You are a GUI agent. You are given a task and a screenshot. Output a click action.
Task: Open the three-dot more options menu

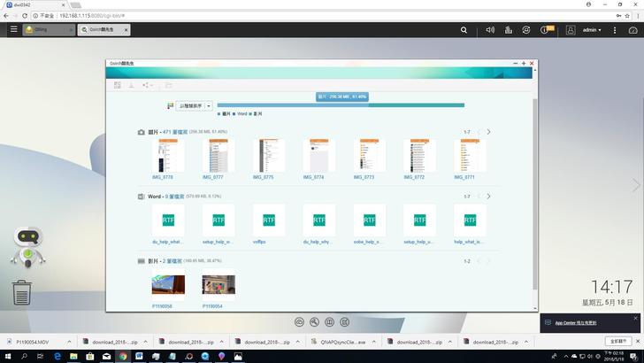tap(615, 30)
